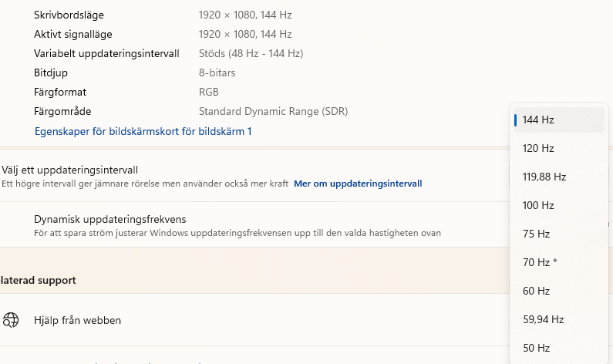Open Egenskaper för bildskärmskort för bildskärm 1 link
The width and height of the screenshot is (613, 364).
click(x=143, y=132)
